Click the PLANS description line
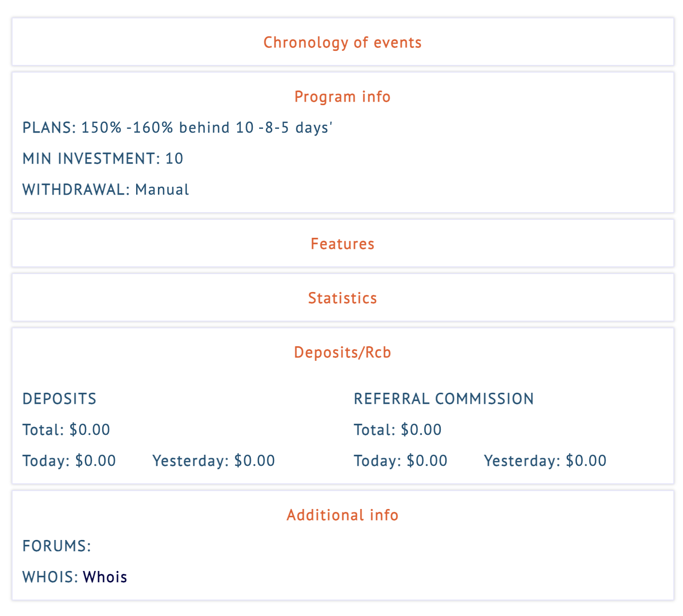The width and height of the screenshot is (683, 616). [177, 128]
